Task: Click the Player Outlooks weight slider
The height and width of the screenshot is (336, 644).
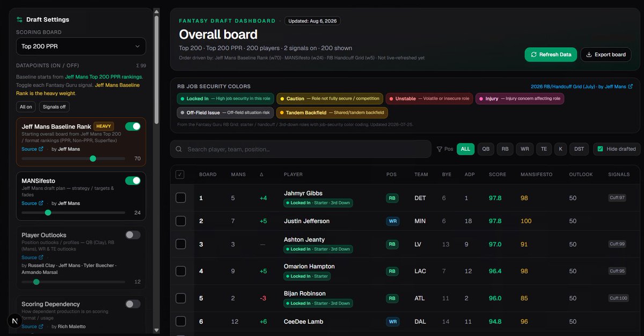Action: (x=74, y=282)
